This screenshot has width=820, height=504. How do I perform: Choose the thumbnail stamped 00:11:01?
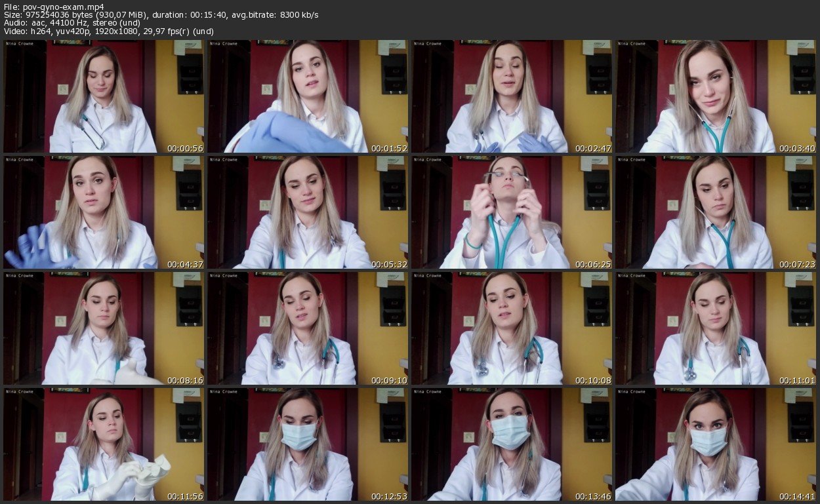coord(716,328)
